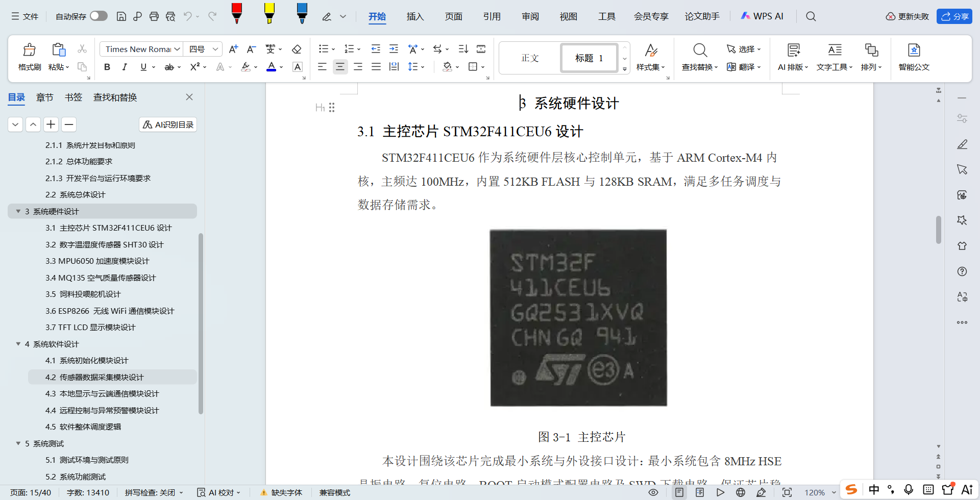Select the blue highlighter pen

302,13
